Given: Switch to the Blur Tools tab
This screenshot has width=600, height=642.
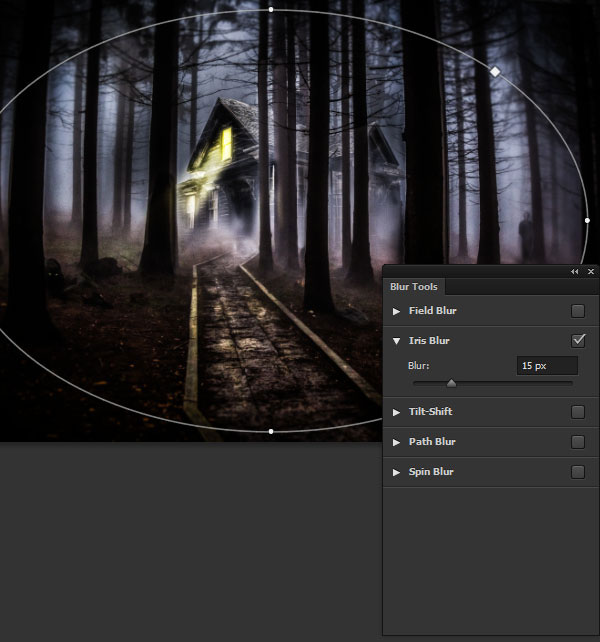Looking at the screenshot, I should pos(414,287).
